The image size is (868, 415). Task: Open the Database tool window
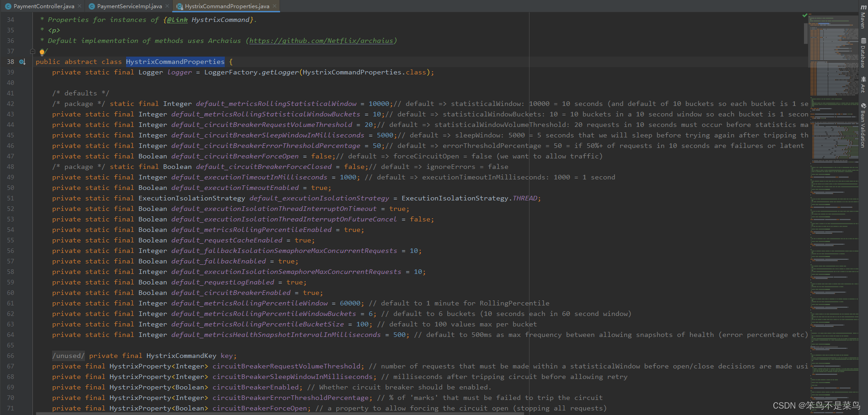coord(863,53)
